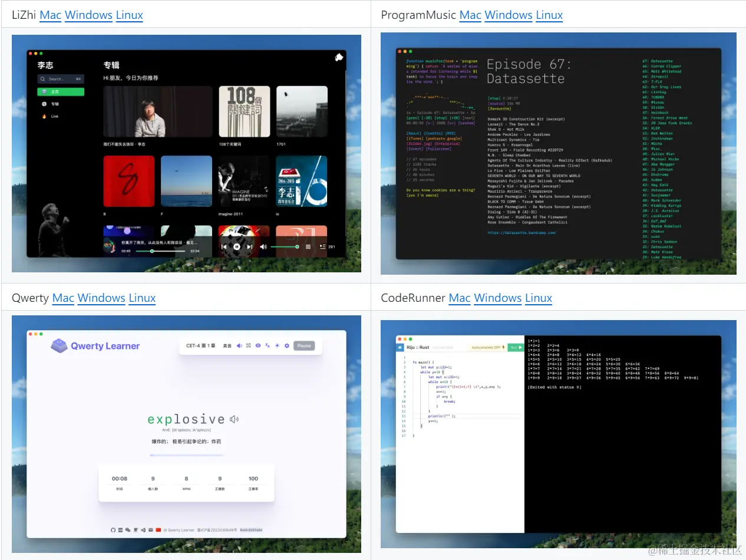This screenshot has width=746, height=560.
Task: Click the pin icon in LiZhi window corner
Action: (x=339, y=57)
